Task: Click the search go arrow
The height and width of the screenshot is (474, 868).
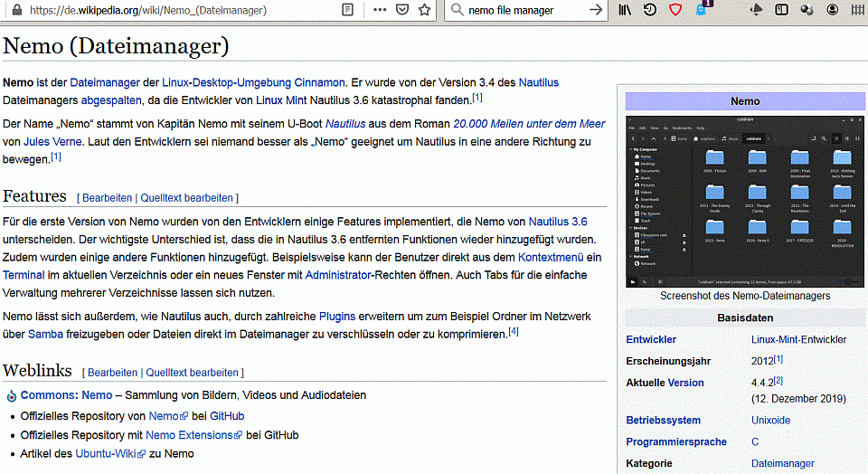Action: tap(596, 9)
